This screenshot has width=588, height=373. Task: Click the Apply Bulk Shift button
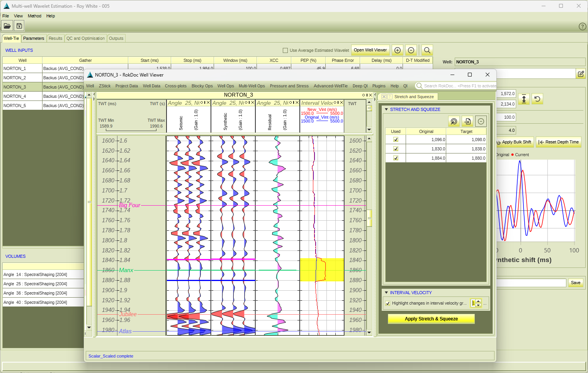tap(514, 142)
